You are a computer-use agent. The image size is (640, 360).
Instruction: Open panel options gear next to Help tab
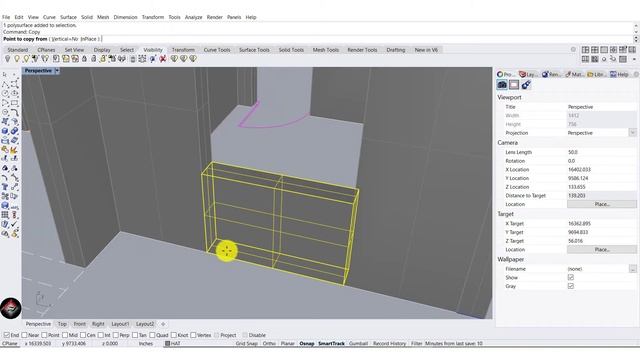pyautogui.click(x=636, y=74)
